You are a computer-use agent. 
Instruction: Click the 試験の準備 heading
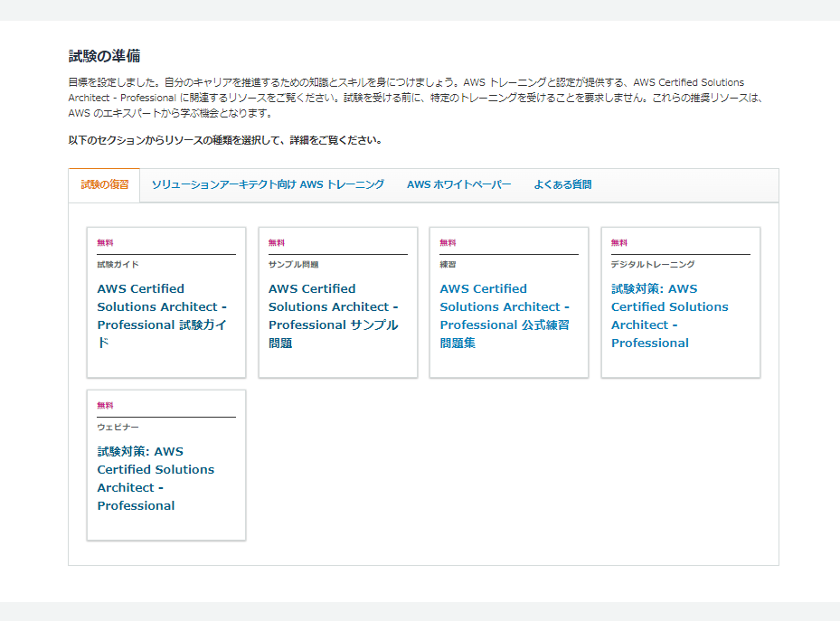(105, 56)
